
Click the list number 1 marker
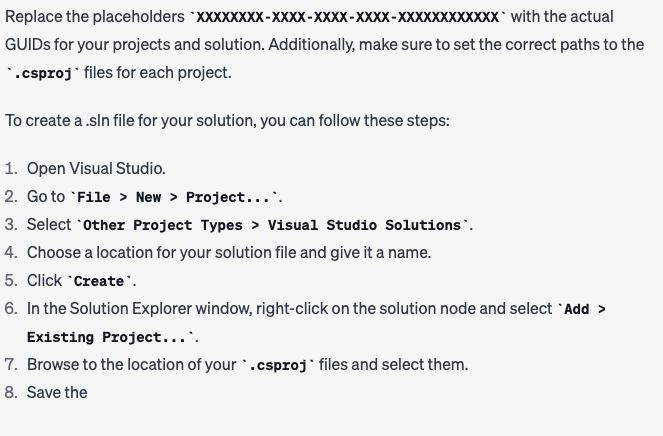[11, 169]
